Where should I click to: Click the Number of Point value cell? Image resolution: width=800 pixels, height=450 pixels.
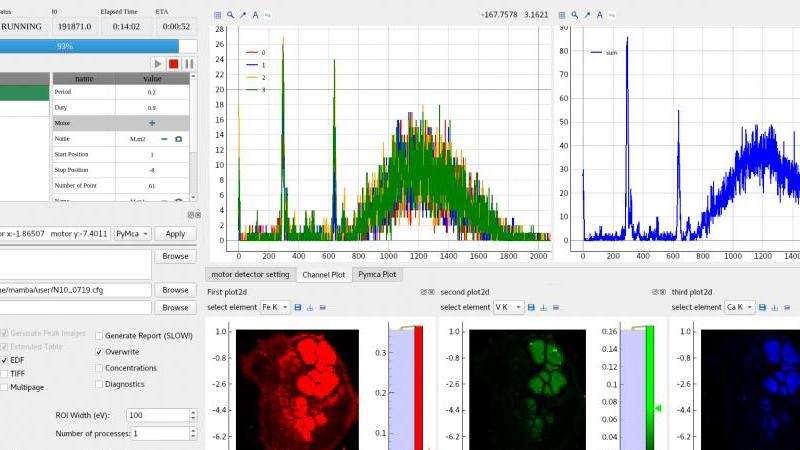click(152, 186)
